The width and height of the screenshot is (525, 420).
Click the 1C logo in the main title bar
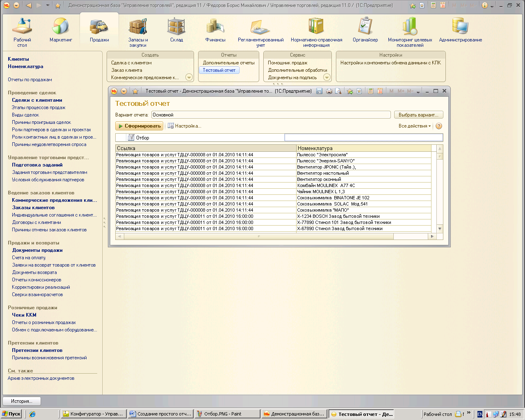tap(6, 5)
